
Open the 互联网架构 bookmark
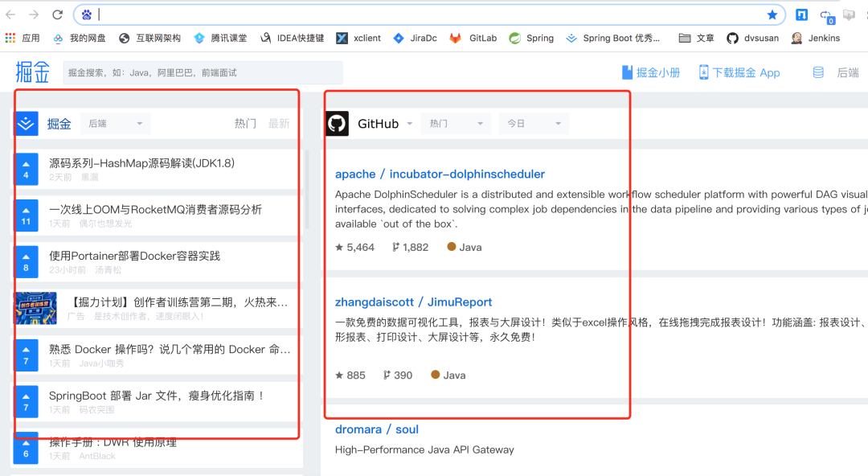click(x=150, y=39)
